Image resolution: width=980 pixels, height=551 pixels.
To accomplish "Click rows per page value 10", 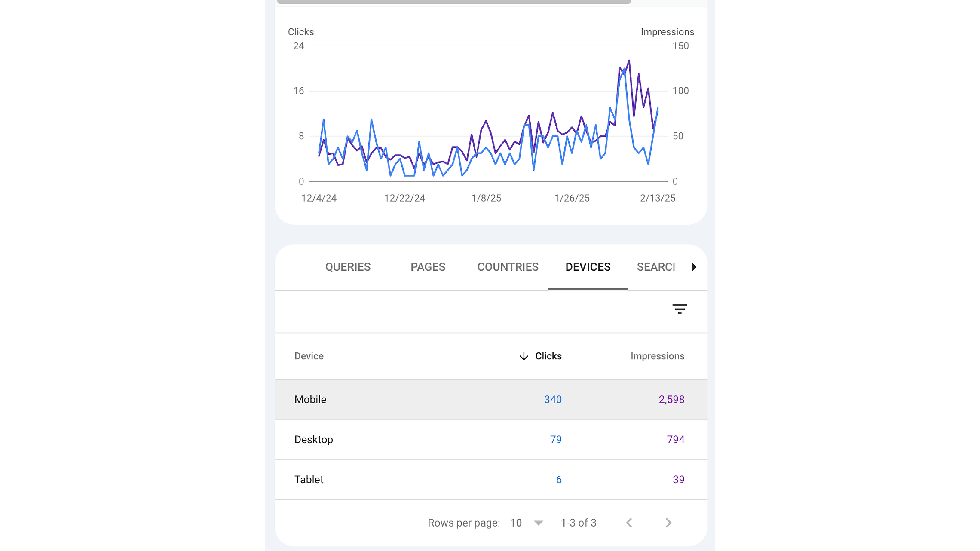I will [x=516, y=523].
